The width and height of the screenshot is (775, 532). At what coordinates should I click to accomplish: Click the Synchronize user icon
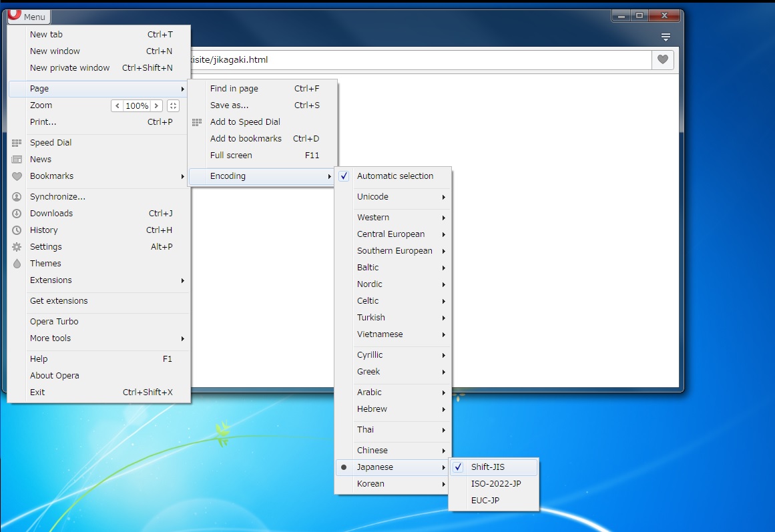point(17,197)
